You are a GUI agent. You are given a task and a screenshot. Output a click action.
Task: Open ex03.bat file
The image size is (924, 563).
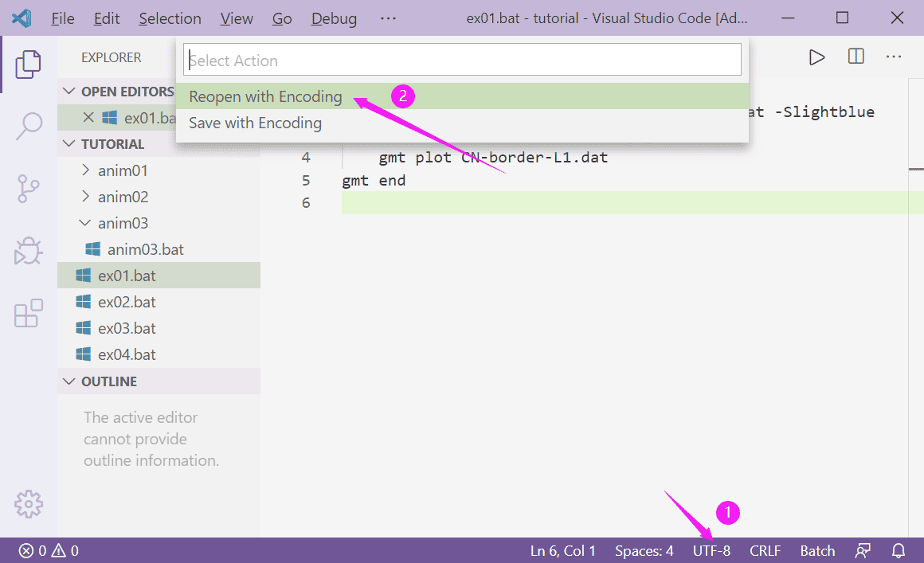pos(159,328)
